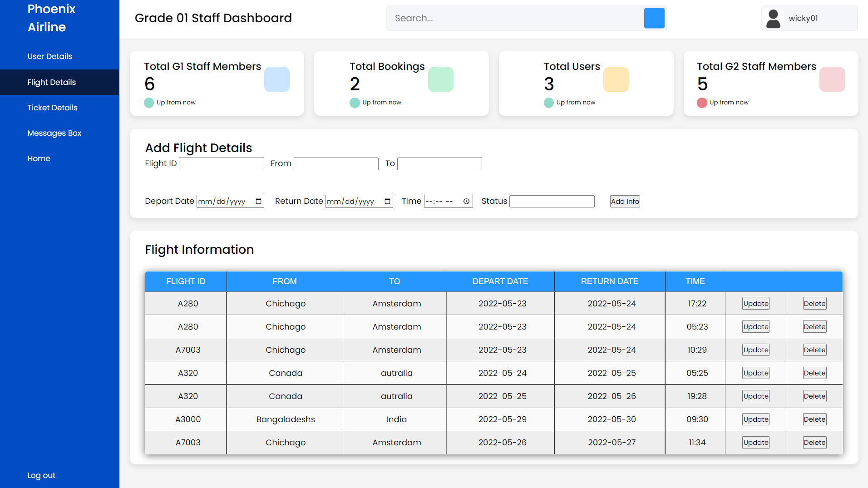This screenshot has width=868, height=488.
Task: Delete the A7003 flight at 11:34
Action: pos(814,443)
